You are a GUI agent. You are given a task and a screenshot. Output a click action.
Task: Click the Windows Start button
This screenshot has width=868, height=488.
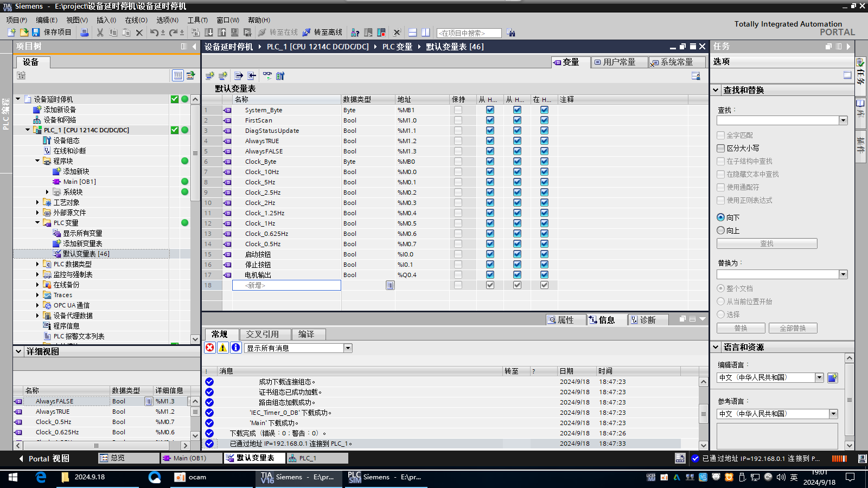(x=13, y=477)
